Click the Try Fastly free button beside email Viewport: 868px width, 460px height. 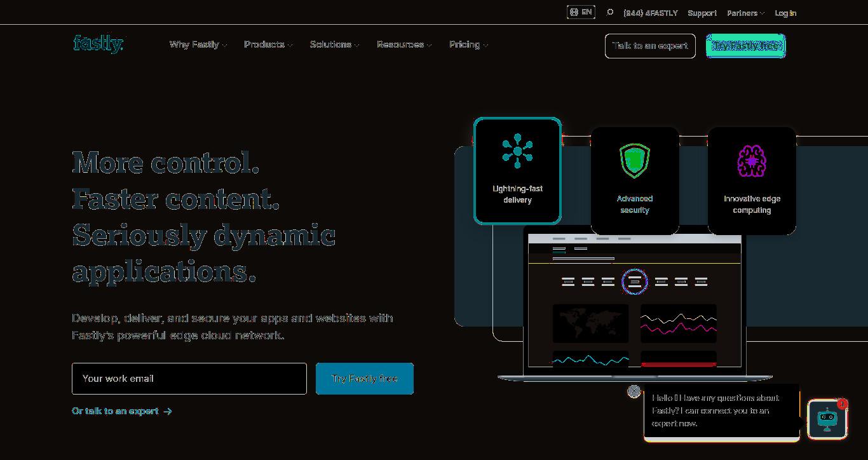point(365,379)
